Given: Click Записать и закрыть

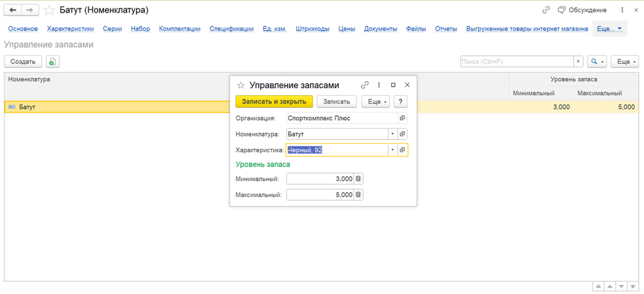Looking at the screenshot, I should (x=275, y=101).
